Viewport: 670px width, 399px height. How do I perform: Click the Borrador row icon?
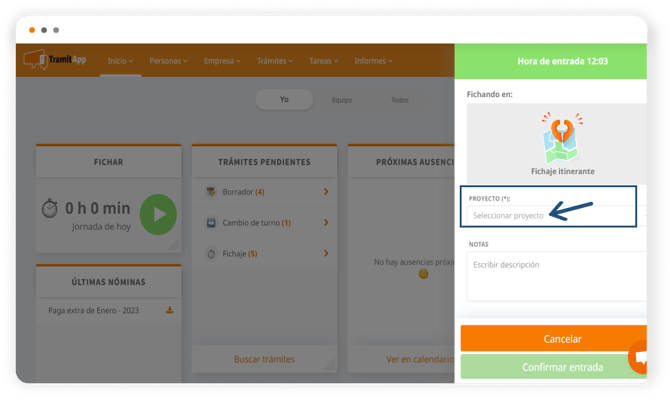coord(211,192)
